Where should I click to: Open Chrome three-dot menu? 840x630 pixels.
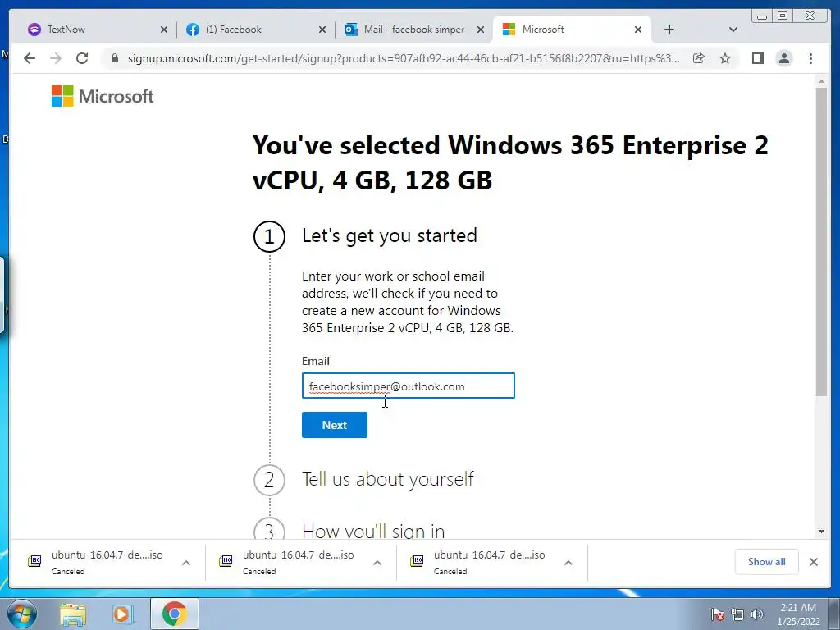(x=811, y=58)
